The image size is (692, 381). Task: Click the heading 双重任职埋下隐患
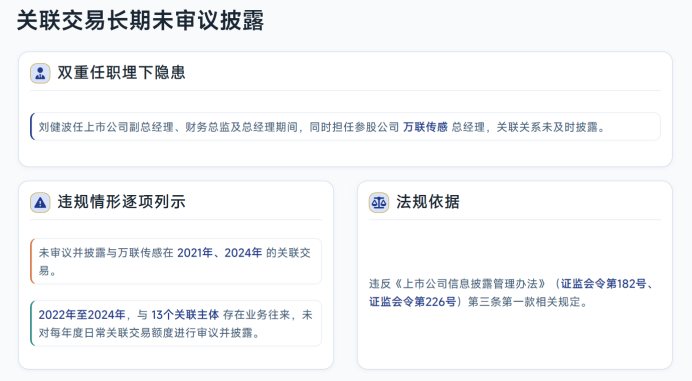tap(121, 73)
